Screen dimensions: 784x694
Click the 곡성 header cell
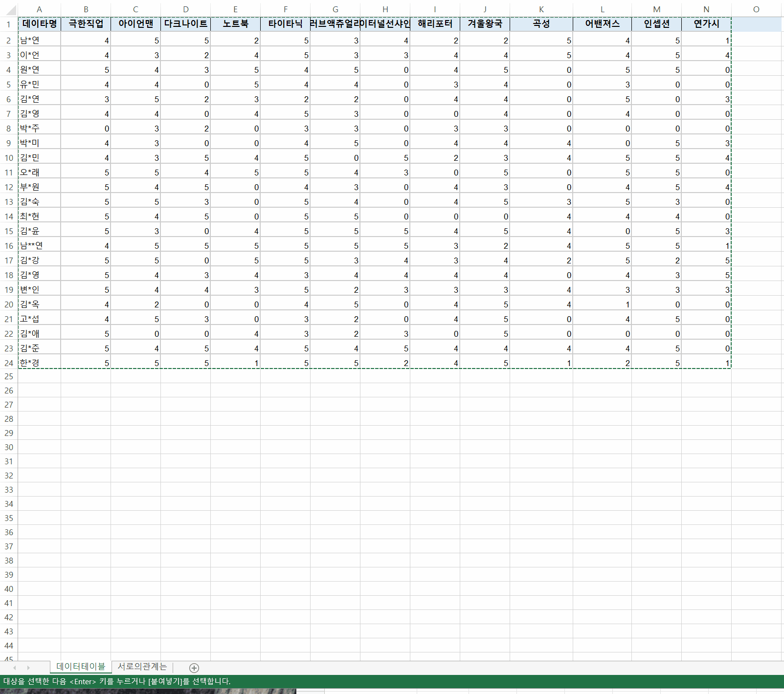point(541,24)
